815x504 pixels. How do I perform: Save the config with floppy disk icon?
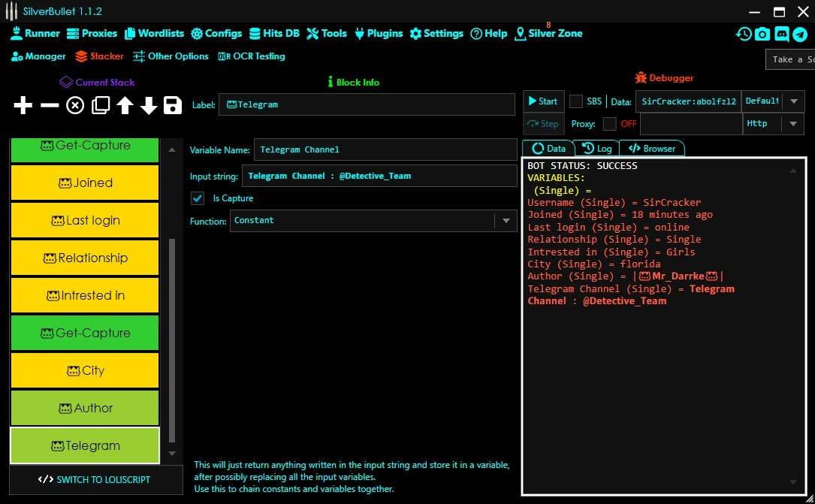[x=173, y=106]
